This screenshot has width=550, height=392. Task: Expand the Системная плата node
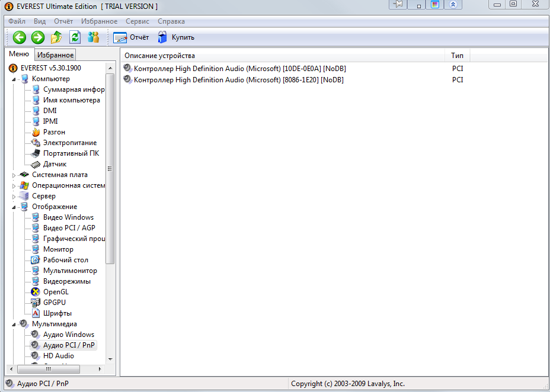click(x=14, y=175)
